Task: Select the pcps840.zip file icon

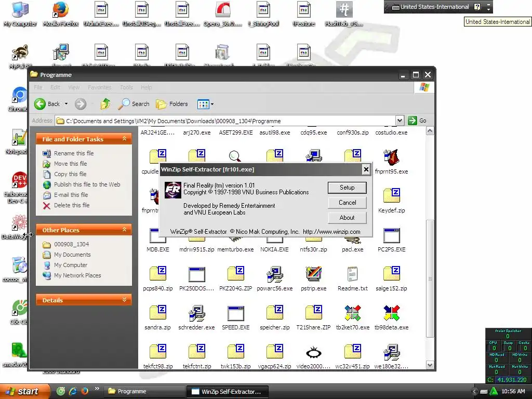Action: [x=158, y=274]
